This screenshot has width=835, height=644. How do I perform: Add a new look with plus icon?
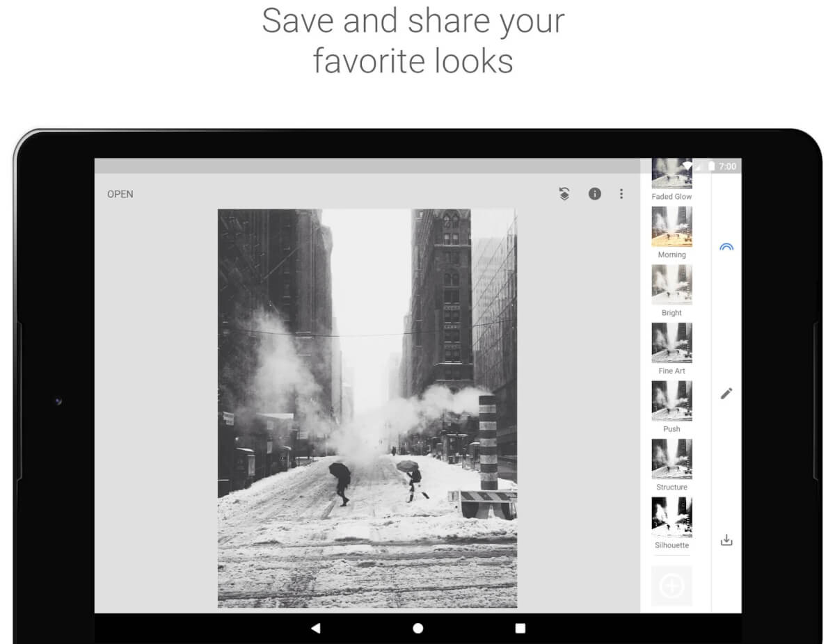[671, 586]
